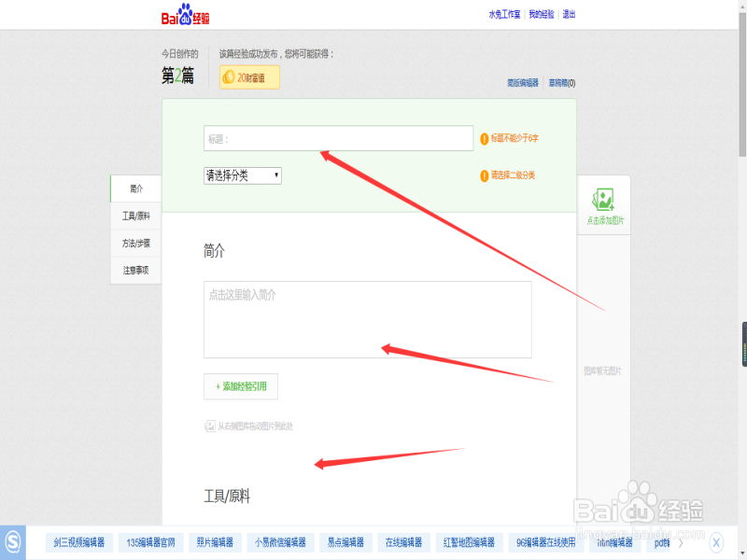Click the Sogou S icon in bottom bar
The image size is (747, 560).
[13, 542]
